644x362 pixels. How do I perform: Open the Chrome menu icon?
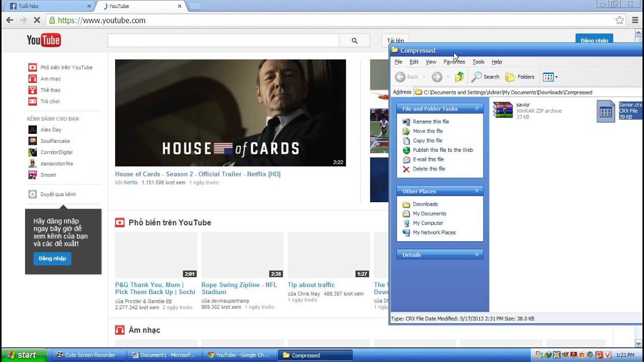[634, 20]
